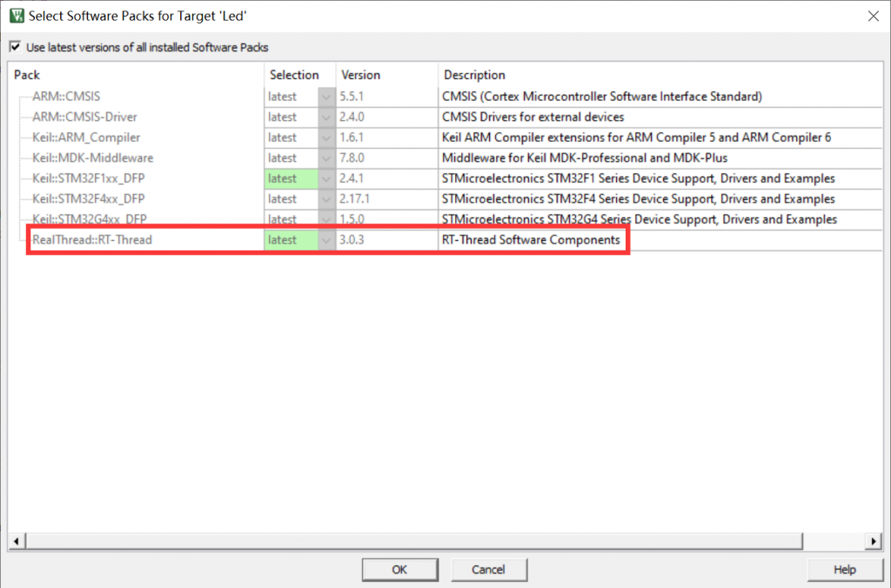Click the Keil ARM Compiler extensions description
The height and width of the screenshot is (588, 891).
click(x=636, y=137)
